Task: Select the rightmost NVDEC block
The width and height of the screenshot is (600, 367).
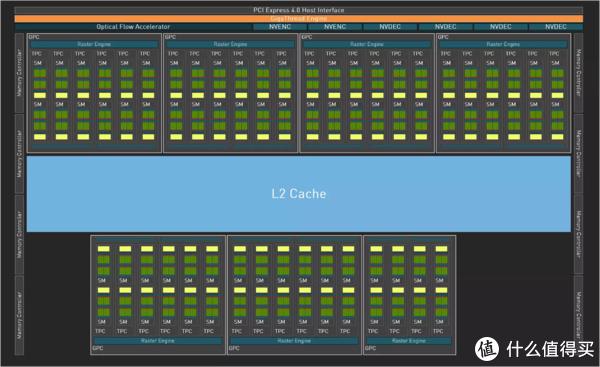Action: click(556, 27)
